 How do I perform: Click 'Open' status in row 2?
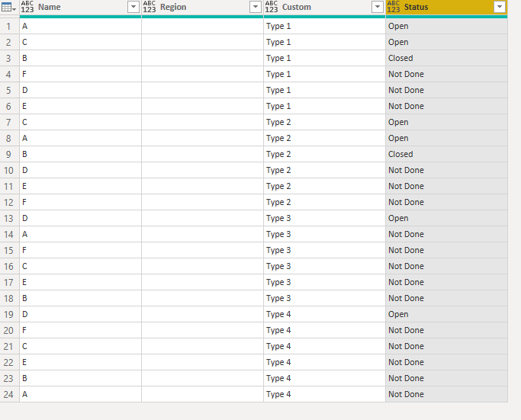446,42
